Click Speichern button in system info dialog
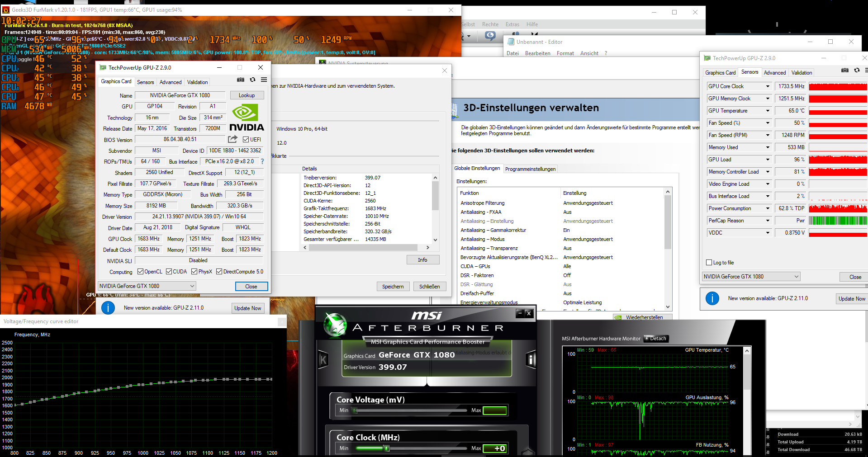The image size is (868, 457). 393,287
